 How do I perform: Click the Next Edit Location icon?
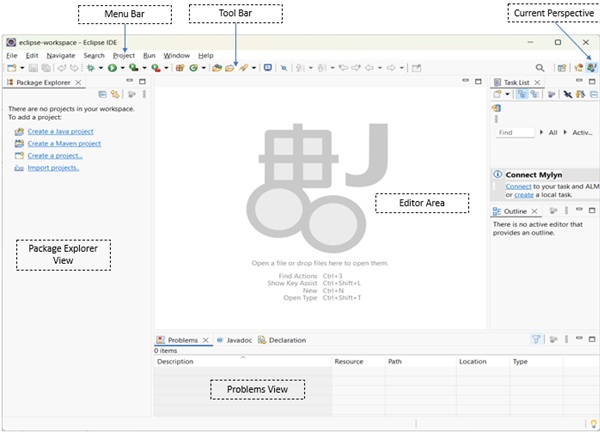pos(356,68)
